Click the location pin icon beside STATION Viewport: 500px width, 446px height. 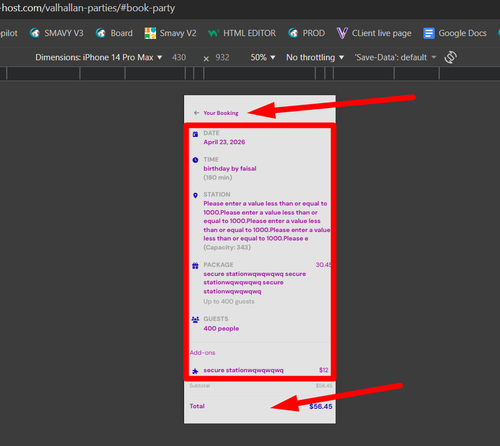[x=195, y=195]
